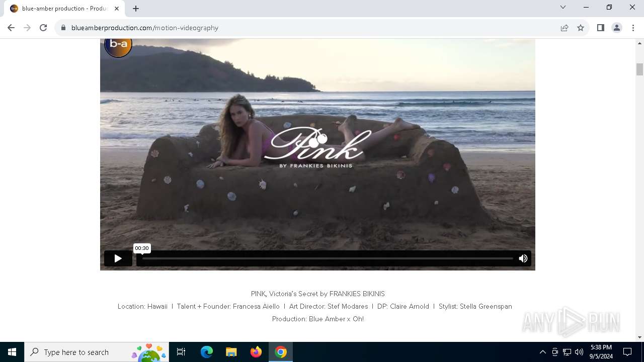Minimize the Chrome window

click(586, 7)
